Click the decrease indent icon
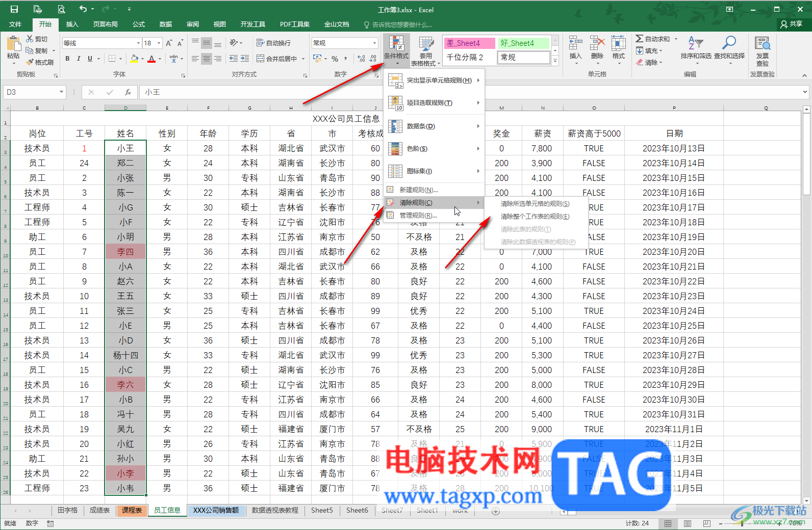 point(234,59)
